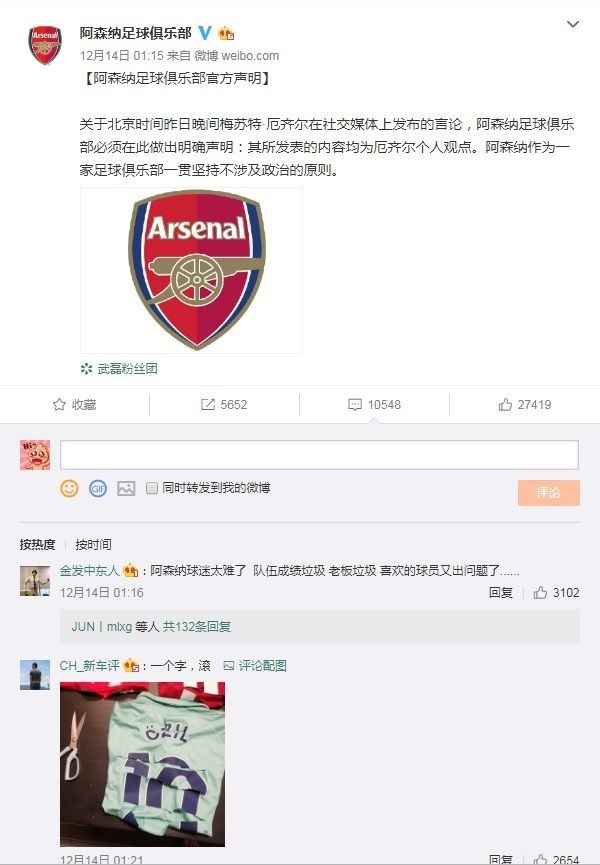
Task: Click the image upload icon
Action: click(x=126, y=488)
